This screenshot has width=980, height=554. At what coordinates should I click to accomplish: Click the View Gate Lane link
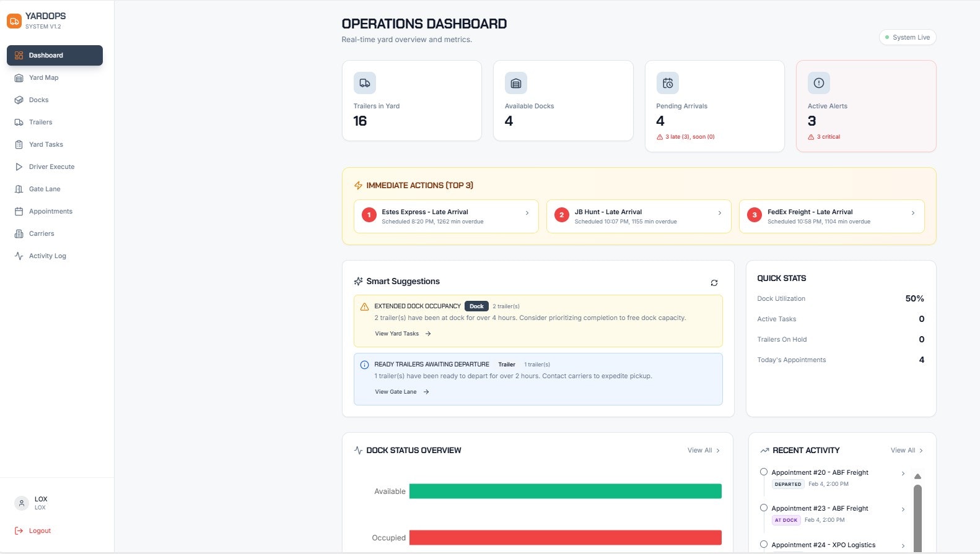[x=402, y=392]
